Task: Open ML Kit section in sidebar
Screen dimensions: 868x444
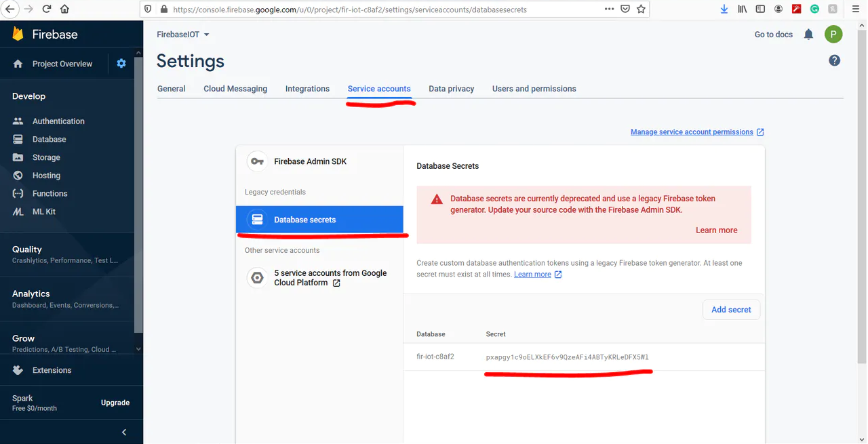Action: coord(44,211)
